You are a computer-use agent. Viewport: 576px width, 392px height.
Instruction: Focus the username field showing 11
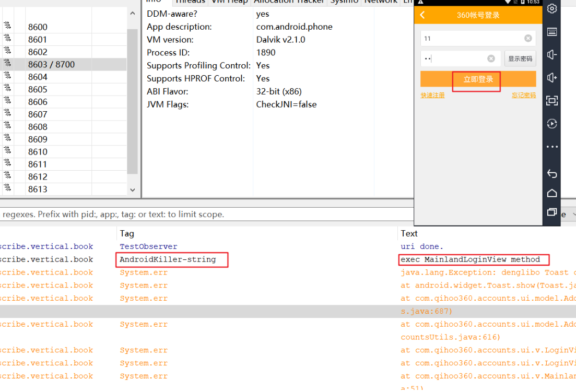478,38
